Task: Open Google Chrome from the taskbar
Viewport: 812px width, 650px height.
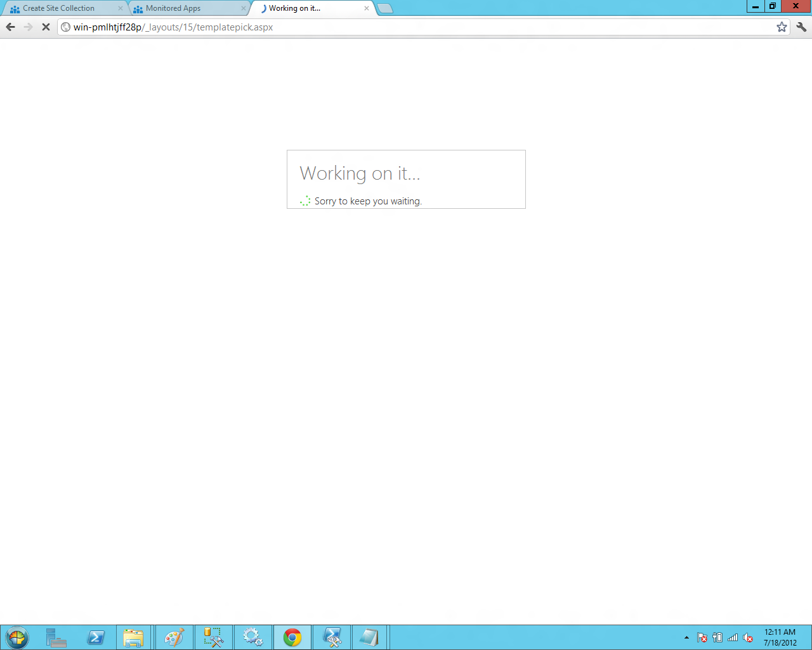Action: point(292,637)
